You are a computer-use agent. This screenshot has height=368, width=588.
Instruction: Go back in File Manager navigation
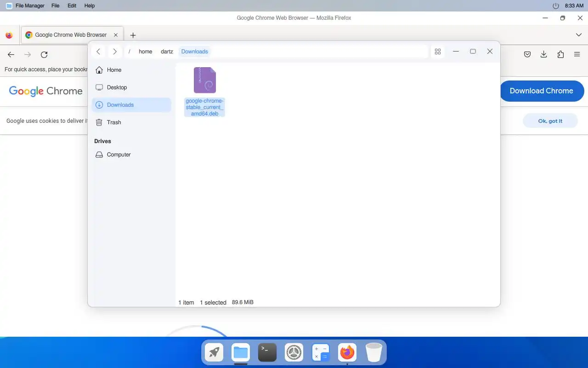click(98, 52)
